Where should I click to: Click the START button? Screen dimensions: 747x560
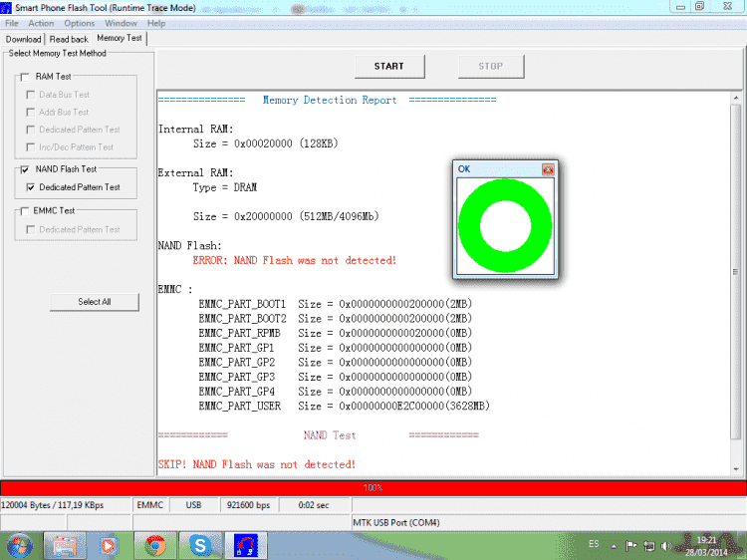point(389,66)
